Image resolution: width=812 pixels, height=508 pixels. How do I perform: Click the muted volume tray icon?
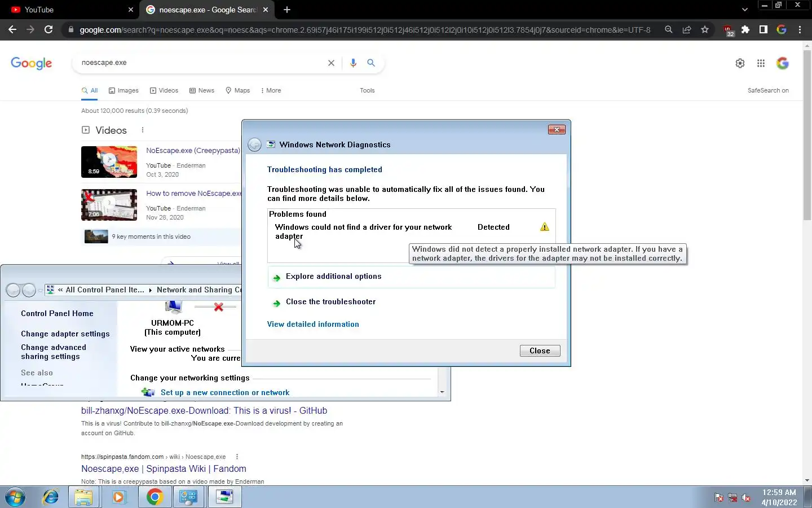(x=746, y=498)
